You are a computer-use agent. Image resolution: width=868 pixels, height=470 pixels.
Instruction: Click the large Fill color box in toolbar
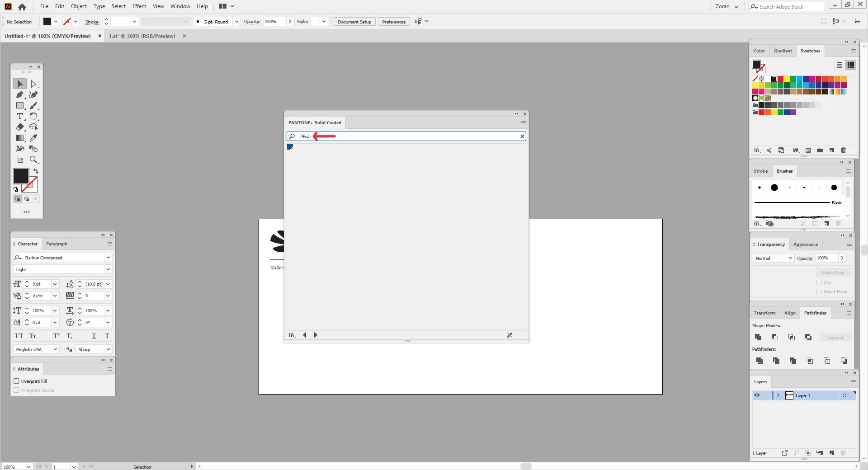click(x=21, y=176)
